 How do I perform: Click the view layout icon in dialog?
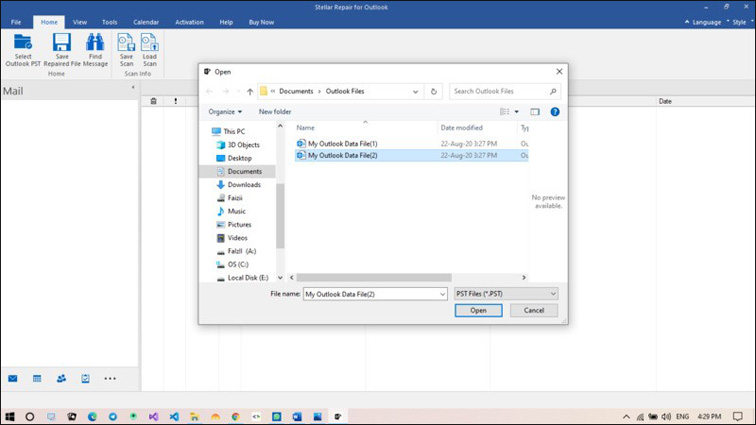[504, 112]
